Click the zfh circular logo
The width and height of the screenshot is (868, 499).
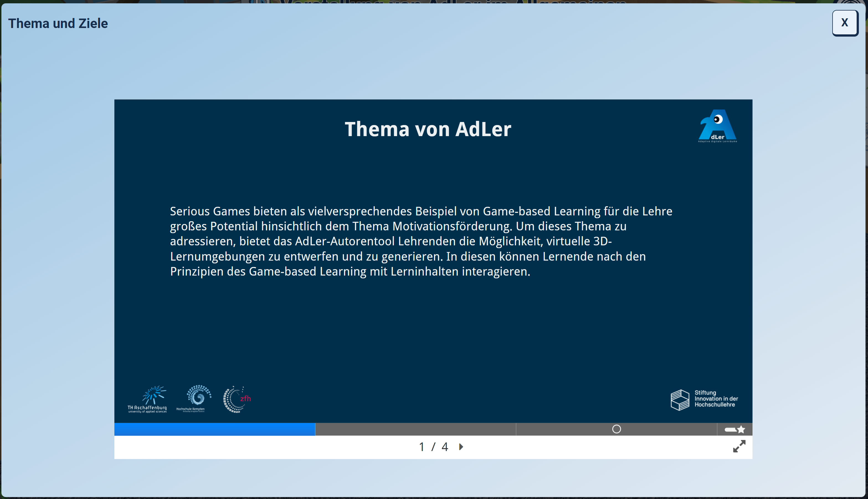[236, 399]
